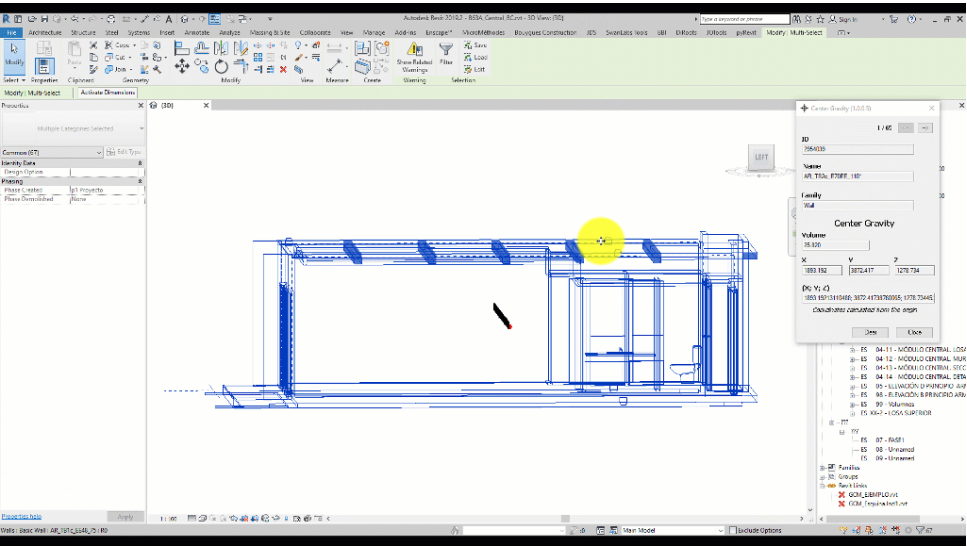The width and height of the screenshot is (967, 547).
Task: Open the Annotate ribbon tab
Action: [197, 33]
